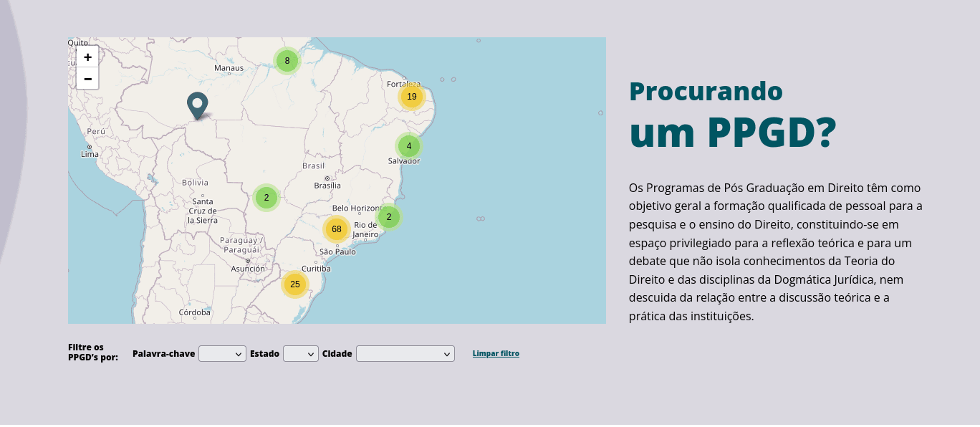Image resolution: width=980 pixels, height=427 pixels.
Task: Open the cluster of 4 near Salvador
Action: click(x=409, y=146)
